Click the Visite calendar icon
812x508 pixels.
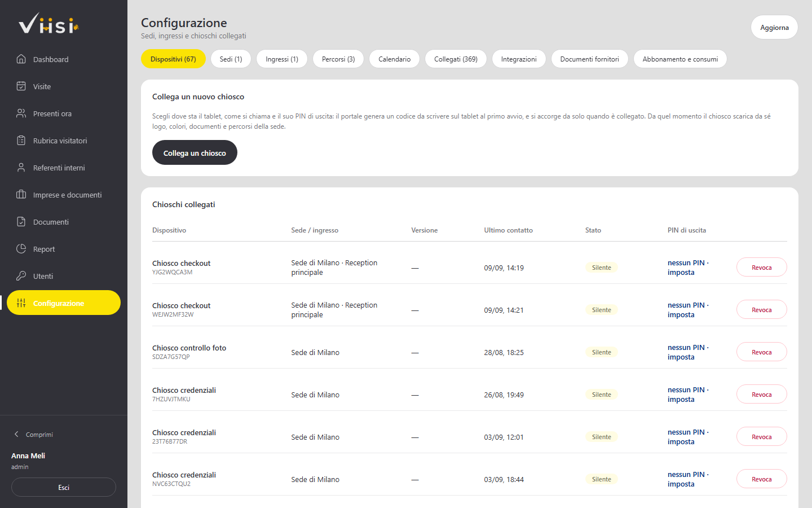[21, 86]
